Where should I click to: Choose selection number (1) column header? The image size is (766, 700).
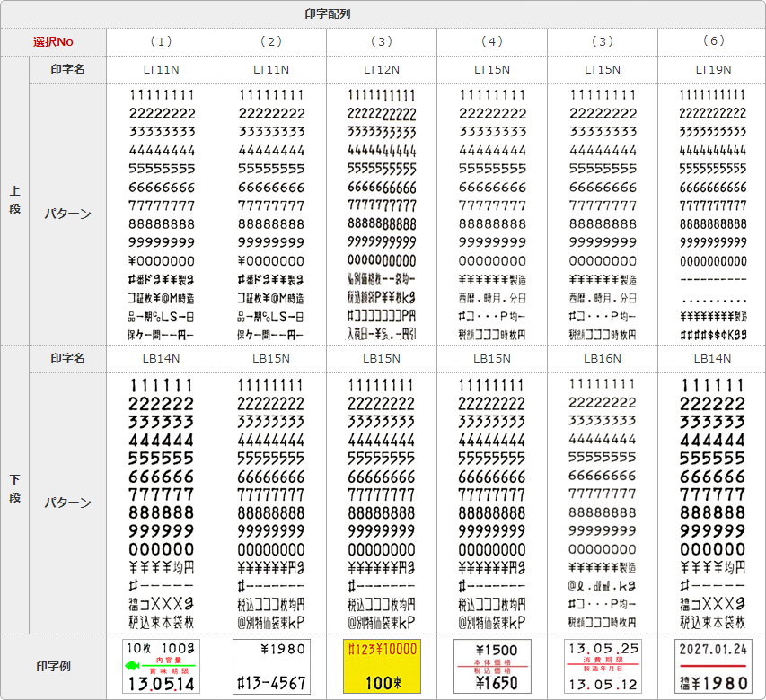point(161,42)
